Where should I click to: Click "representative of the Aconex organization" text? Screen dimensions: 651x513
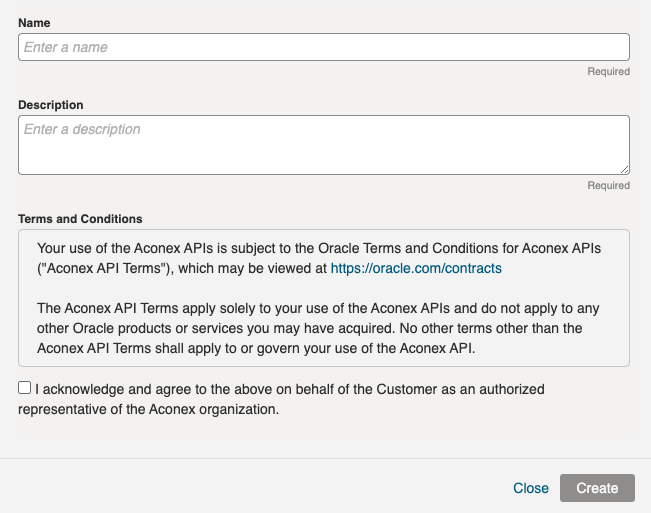coord(148,409)
